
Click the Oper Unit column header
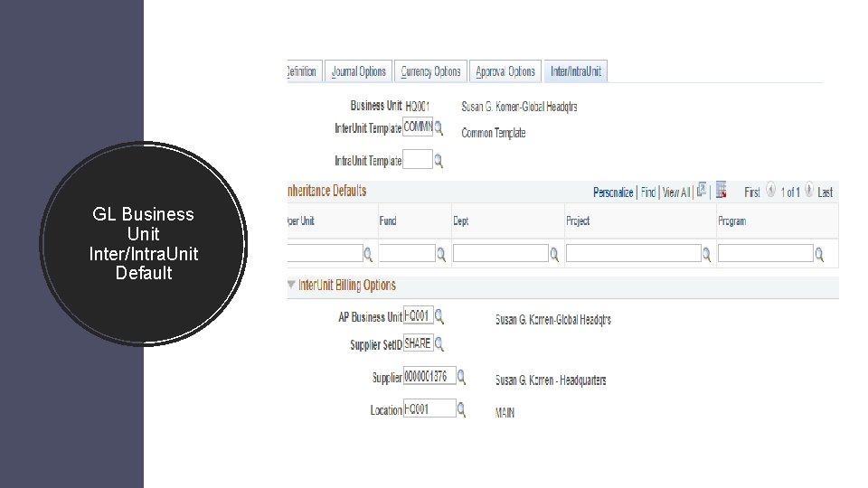[x=300, y=221]
